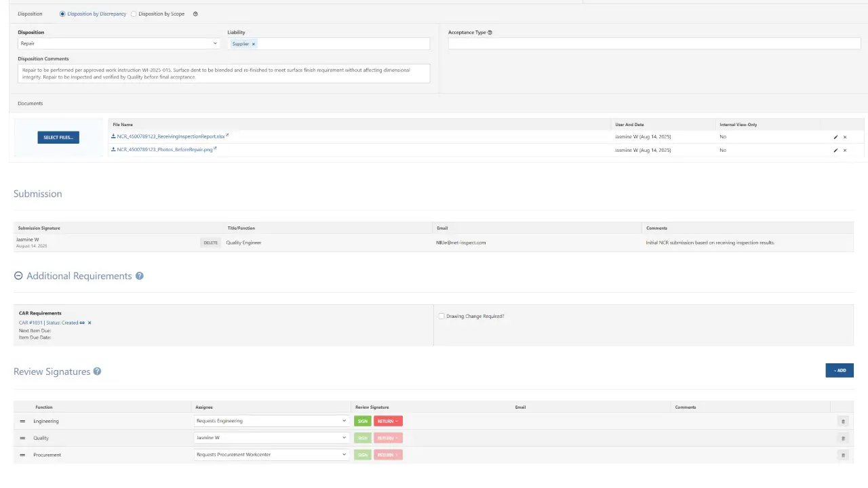Screen dimensions: 868x488
Task: Collapse the Additional Requirements section
Action: [17, 275]
